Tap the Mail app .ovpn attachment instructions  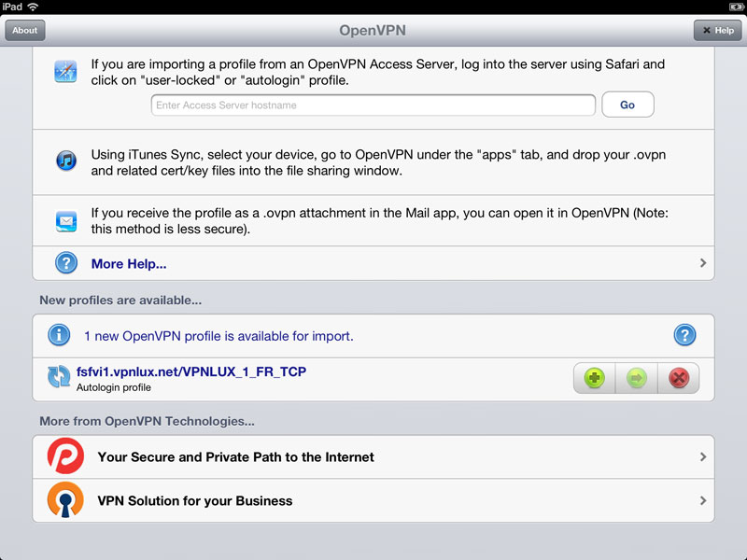[x=380, y=221]
